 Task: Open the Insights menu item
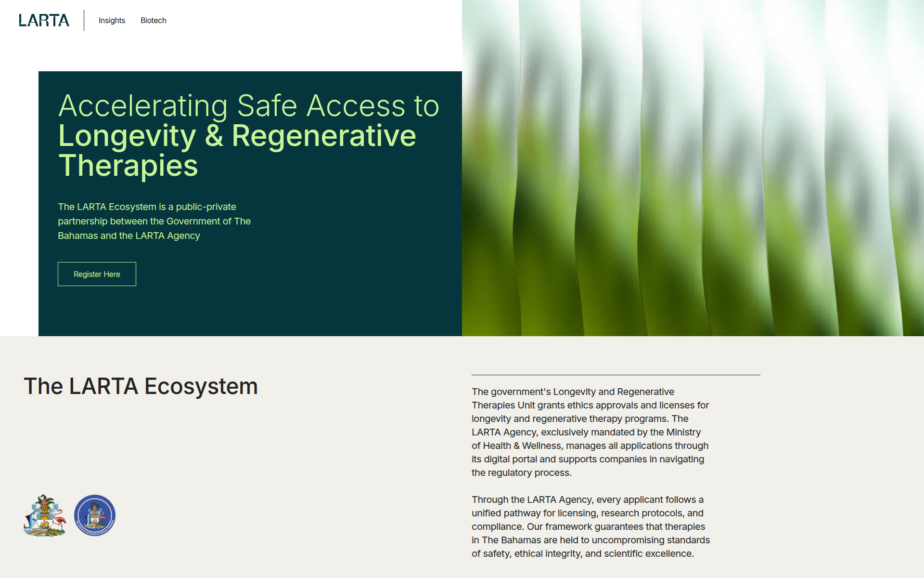(x=112, y=20)
